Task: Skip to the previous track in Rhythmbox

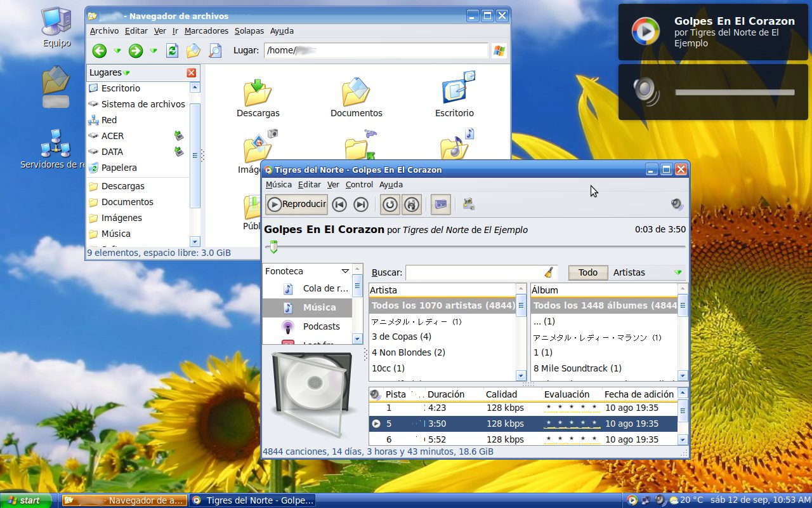Action: 339,204
